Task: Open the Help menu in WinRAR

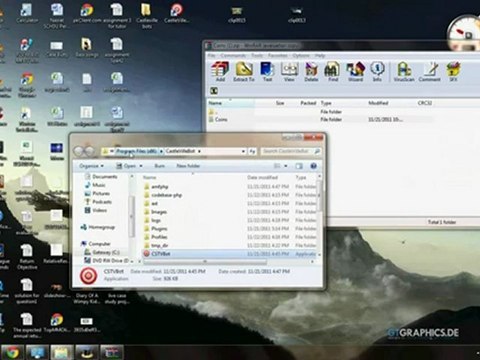Action: 320,55
